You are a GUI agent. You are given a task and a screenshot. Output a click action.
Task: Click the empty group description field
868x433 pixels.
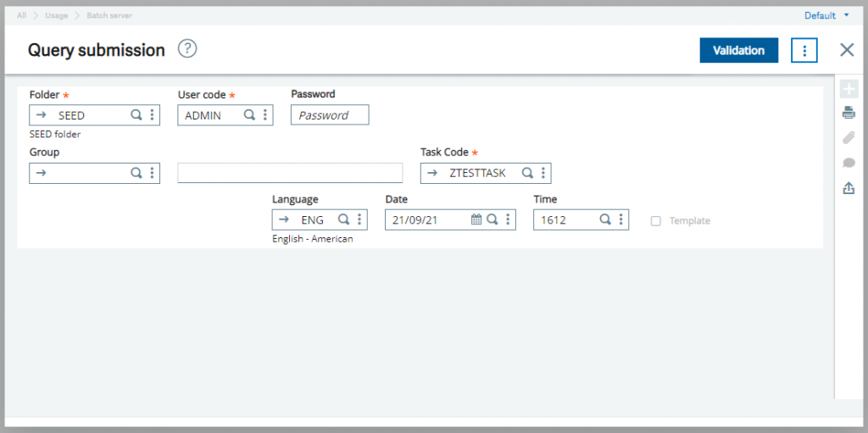pos(290,173)
